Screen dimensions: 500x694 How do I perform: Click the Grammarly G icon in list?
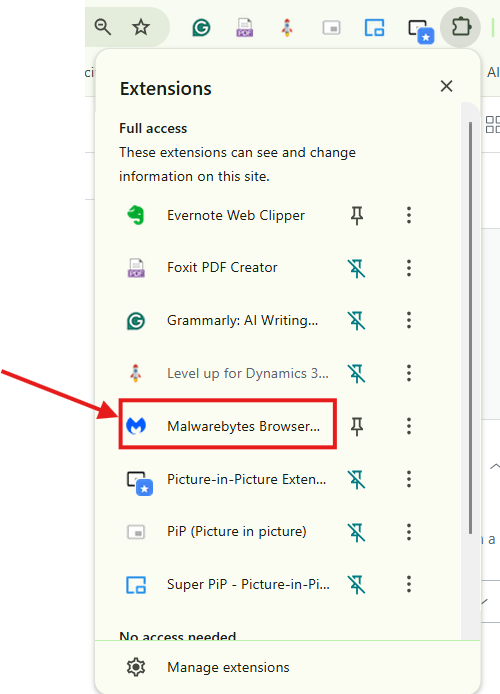click(136, 321)
